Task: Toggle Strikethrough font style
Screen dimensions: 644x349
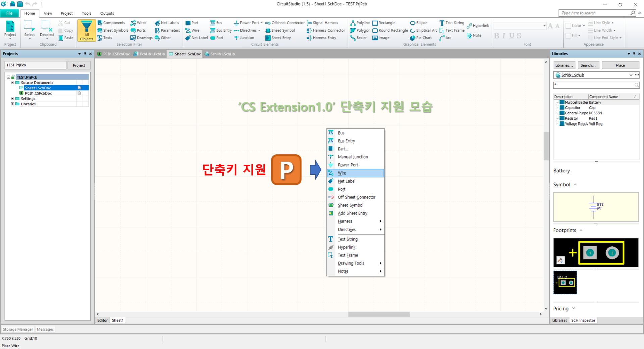Action: pos(519,36)
